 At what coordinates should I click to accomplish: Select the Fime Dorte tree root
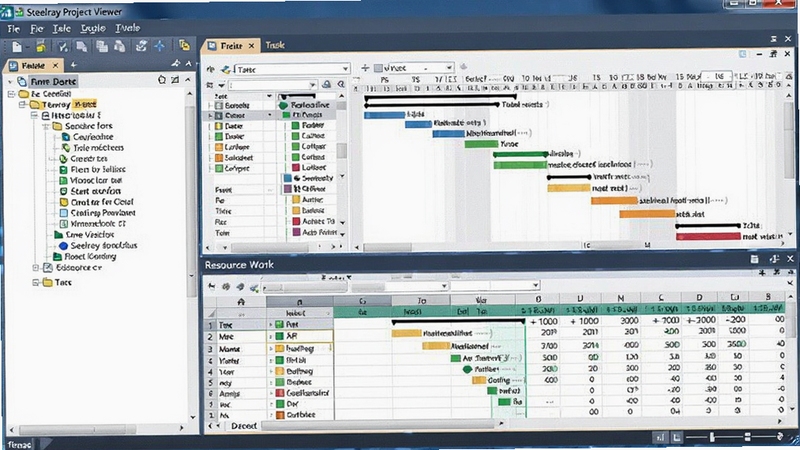tap(53, 82)
